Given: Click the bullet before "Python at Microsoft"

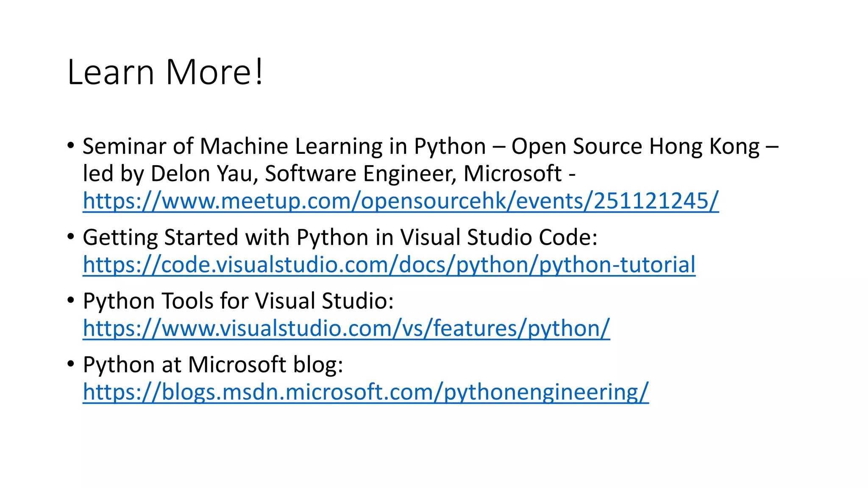Looking at the screenshot, I should [x=71, y=364].
